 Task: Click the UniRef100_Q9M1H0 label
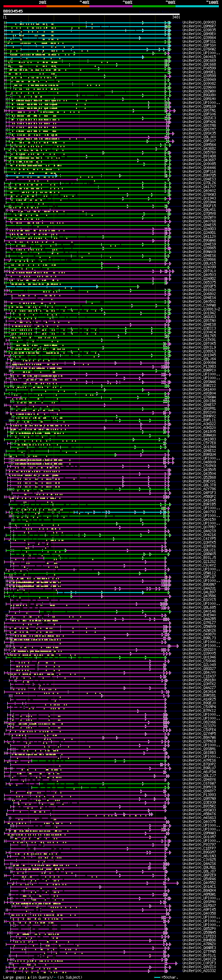(199, 99)
